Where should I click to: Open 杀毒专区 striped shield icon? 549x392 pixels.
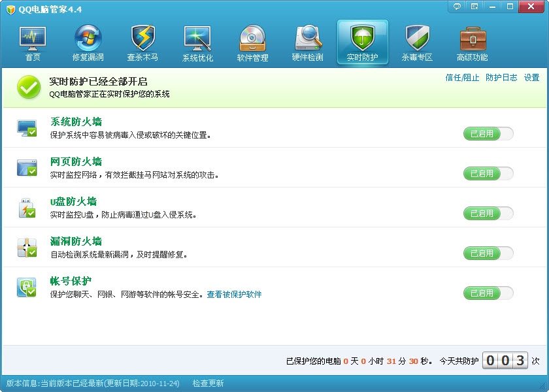418,38
